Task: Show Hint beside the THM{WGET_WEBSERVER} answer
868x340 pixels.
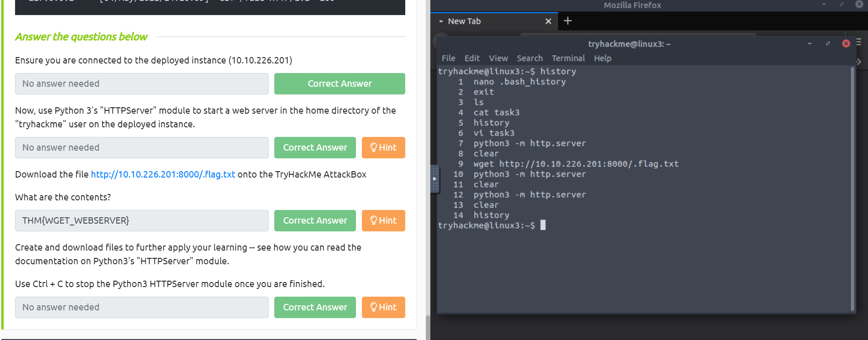Action: click(383, 220)
